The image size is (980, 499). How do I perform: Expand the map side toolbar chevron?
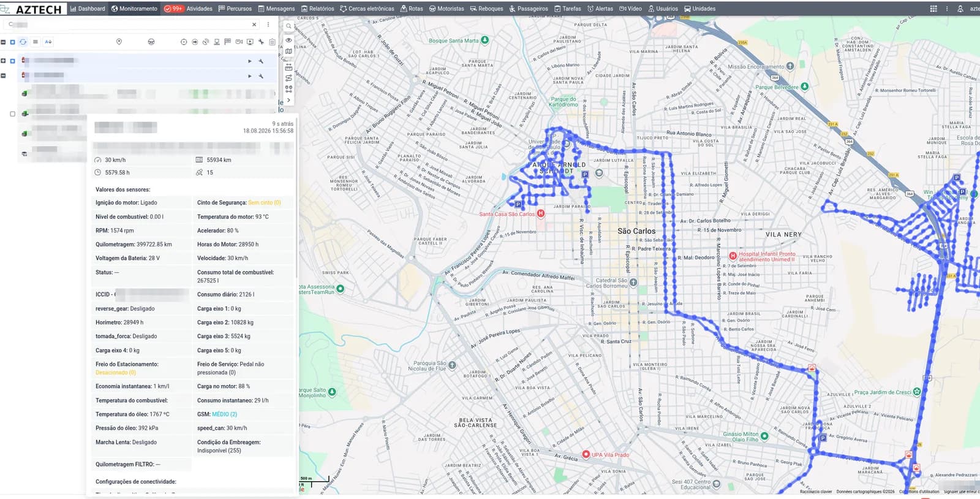(288, 100)
